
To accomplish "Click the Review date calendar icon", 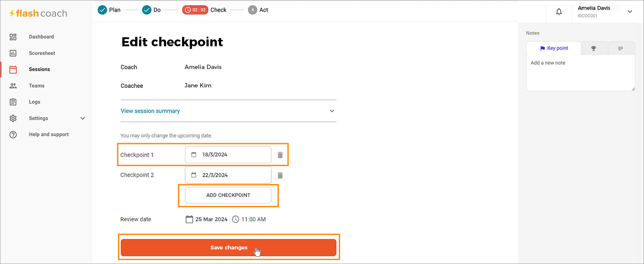I will 189,219.
